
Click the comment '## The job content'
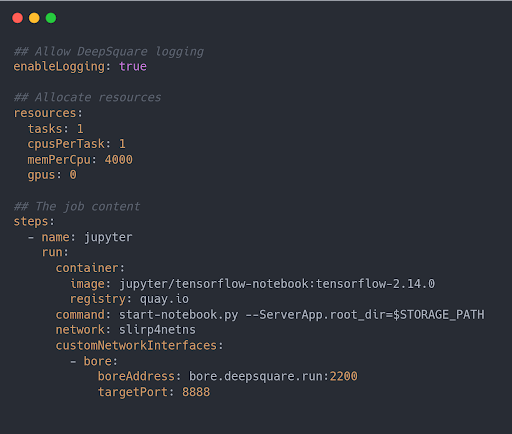click(77, 206)
